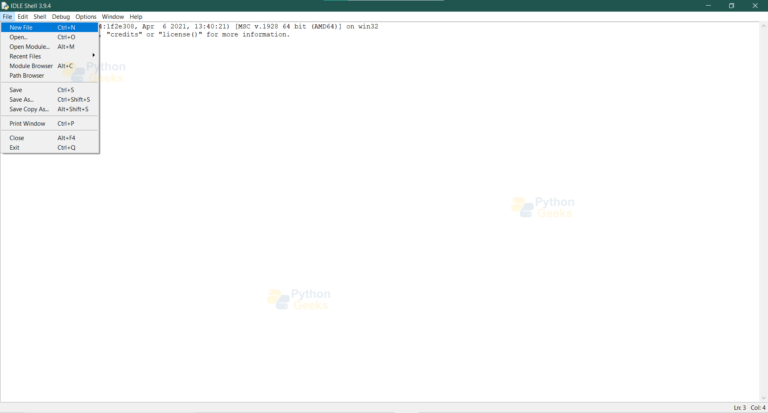The image size is (768, 413).
Task: Click the scrollbar up arrow
Action: [763, 26]
